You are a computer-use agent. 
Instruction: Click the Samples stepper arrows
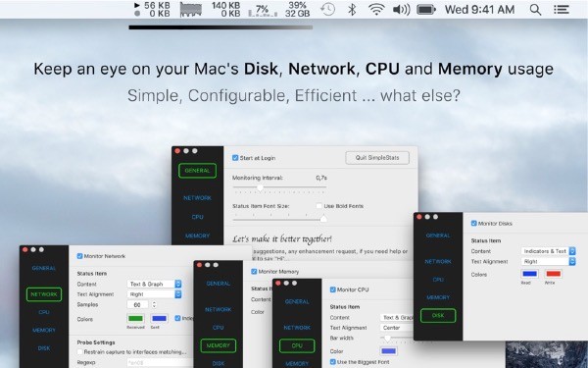154,304
